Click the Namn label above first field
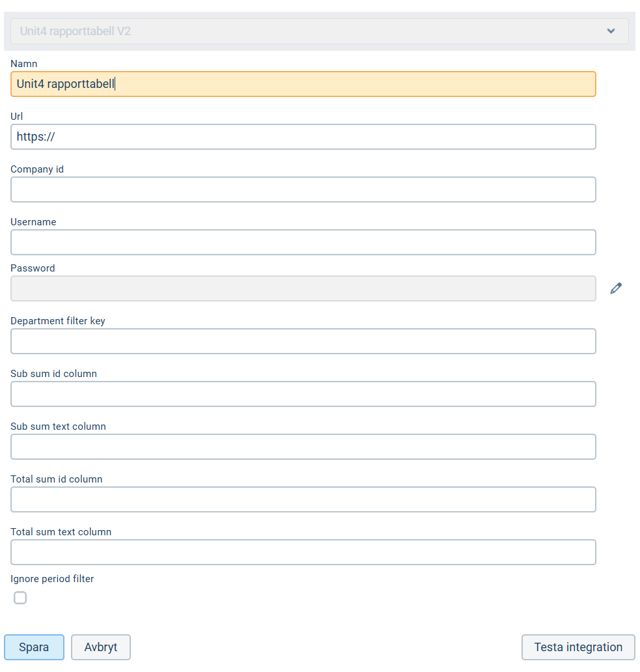Image resolution: width=640 pixels, height=672 pixels. pyautogui.click(x=24, y=64)
